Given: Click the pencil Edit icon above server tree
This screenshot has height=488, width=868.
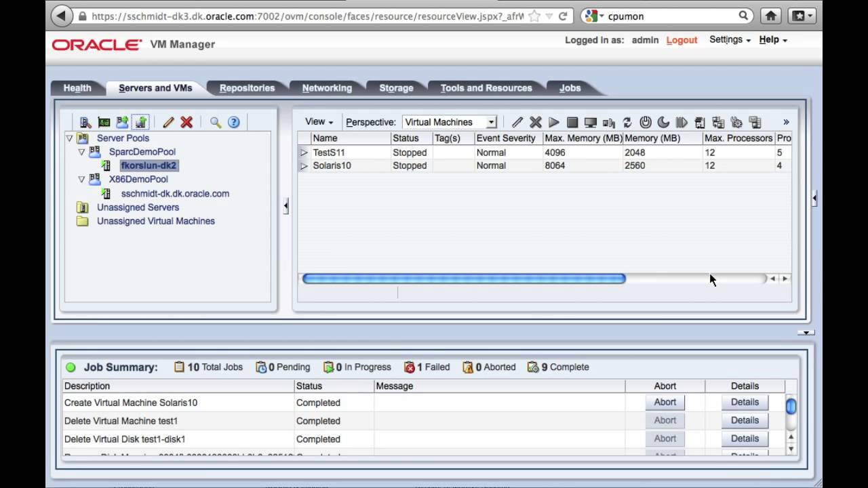Looking at the screenshot, I should click(168, 122).
